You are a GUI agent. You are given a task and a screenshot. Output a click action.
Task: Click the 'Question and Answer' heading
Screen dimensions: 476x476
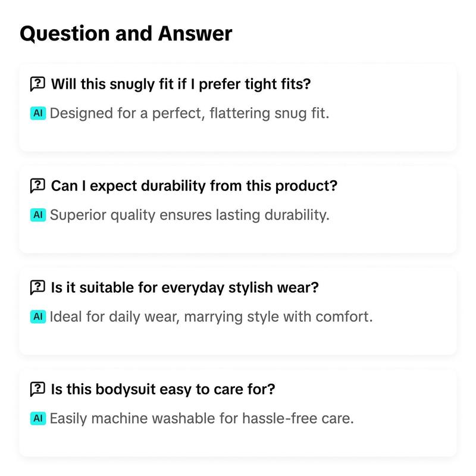click(126, 33)
